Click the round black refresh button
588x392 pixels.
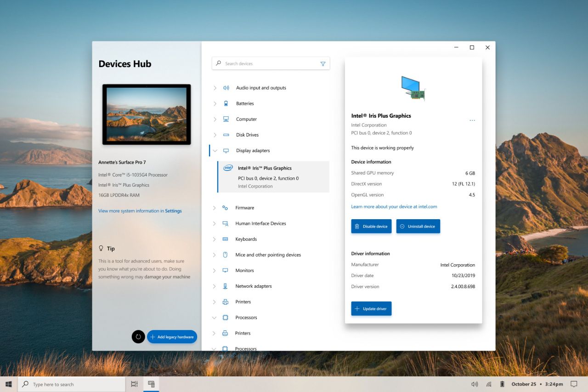138,337
